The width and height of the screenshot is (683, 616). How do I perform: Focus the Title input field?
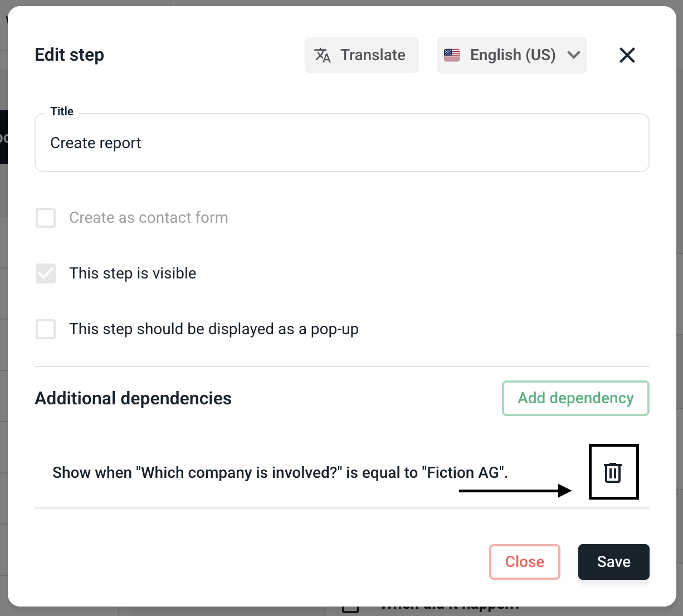[x=342, y=143]
